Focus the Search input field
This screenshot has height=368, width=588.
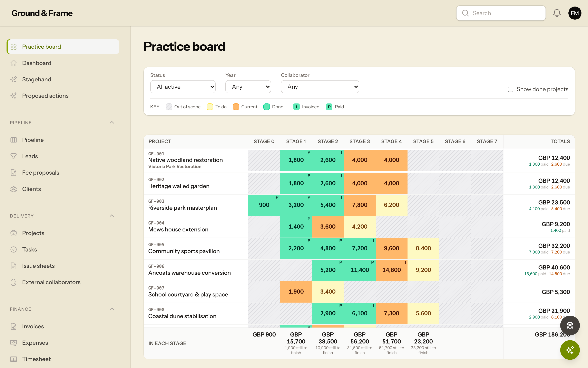(x=501, y=13)
